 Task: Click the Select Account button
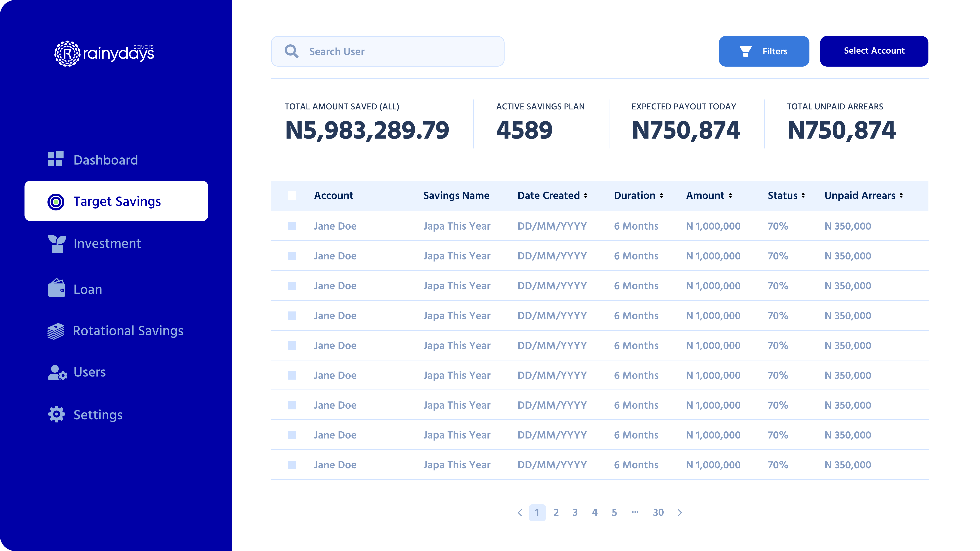coord(874,51)
